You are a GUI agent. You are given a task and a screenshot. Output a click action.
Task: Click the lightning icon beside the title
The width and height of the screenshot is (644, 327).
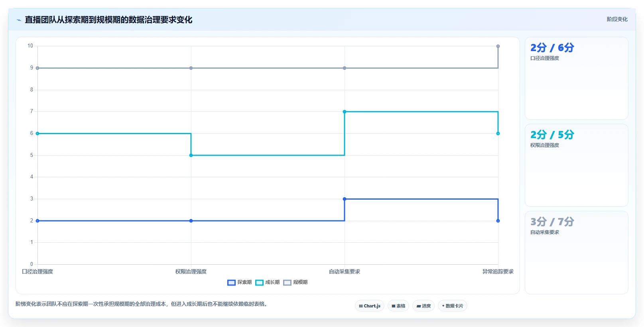[19, 20]
